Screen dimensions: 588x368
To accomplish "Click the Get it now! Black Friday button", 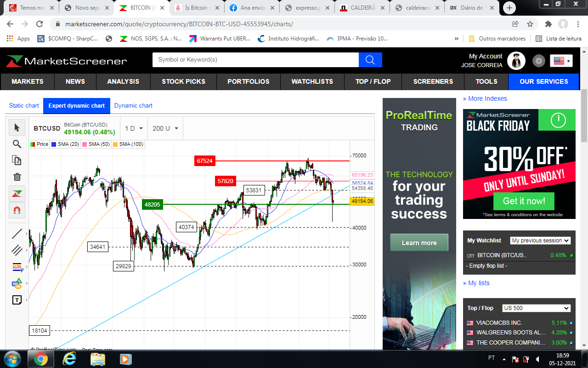I will coord(524,201).
